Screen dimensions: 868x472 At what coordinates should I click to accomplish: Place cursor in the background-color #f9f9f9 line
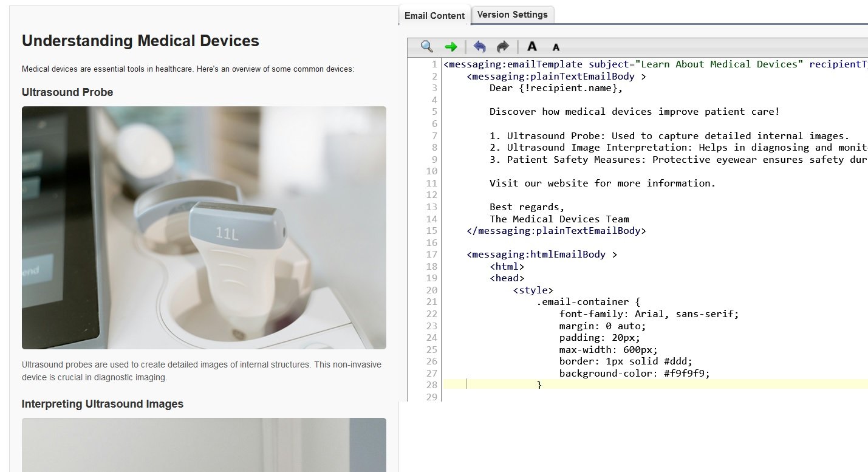pos(634,373)
